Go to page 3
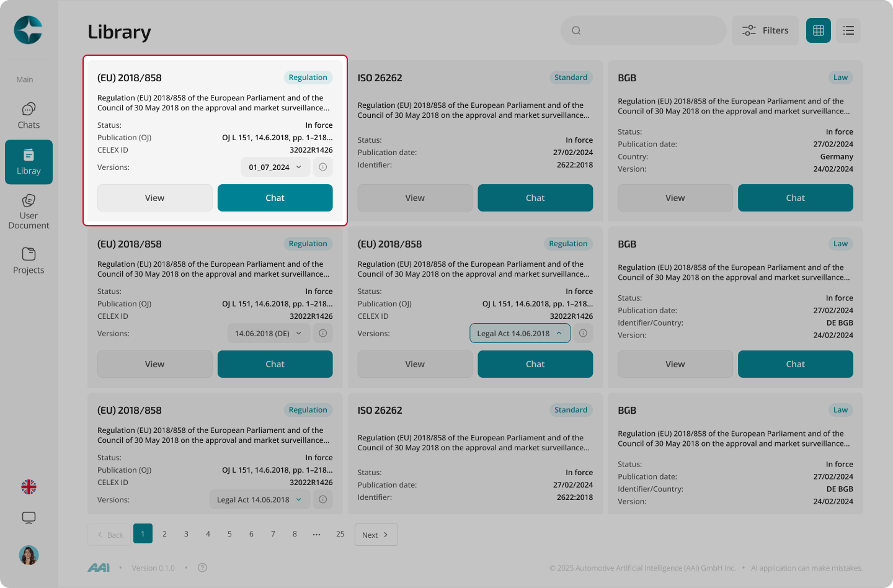Screen dimensions: 893x588 pyautogui.click(x=186, y=533)
